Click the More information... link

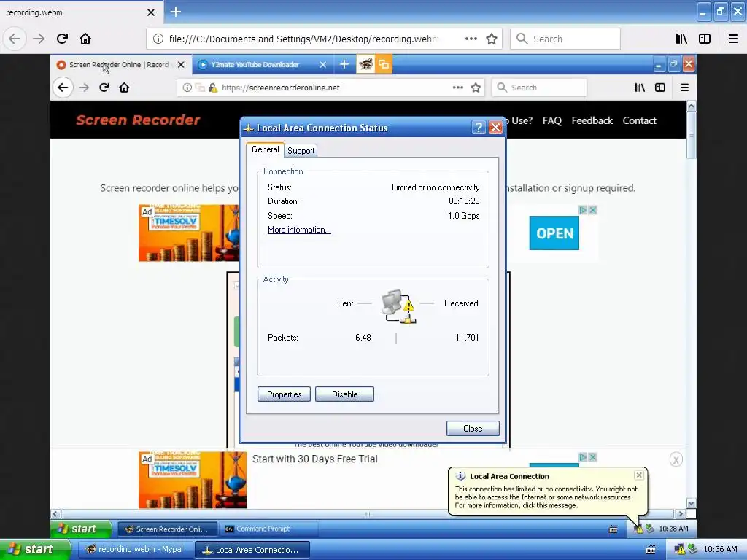click(x=299, y=230)
